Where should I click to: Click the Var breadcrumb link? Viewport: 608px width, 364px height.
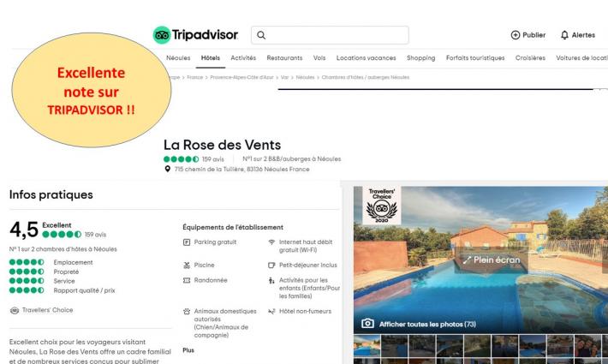[x=284, y=77]
